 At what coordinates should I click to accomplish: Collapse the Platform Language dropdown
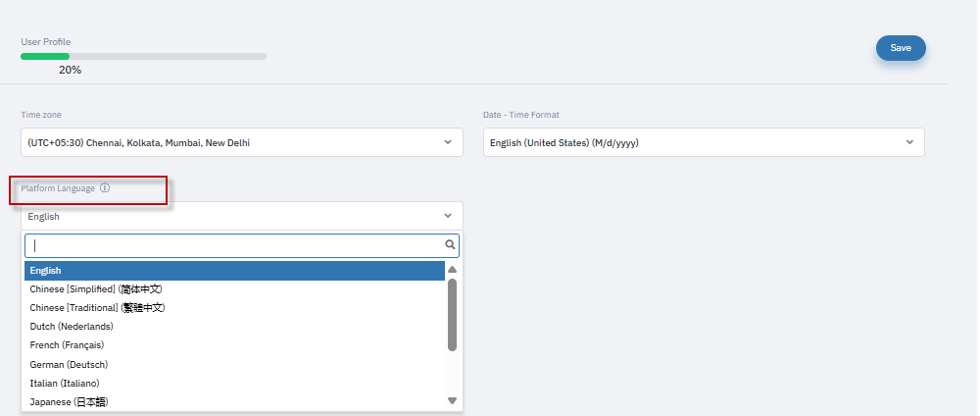click(447, 216)
